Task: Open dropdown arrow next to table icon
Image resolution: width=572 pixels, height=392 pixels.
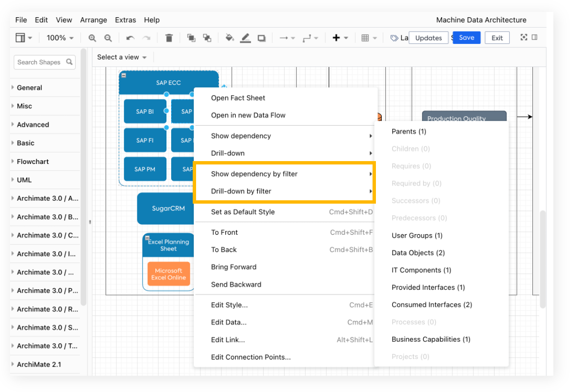Action: pyautogui.click(x=375, y=38)
